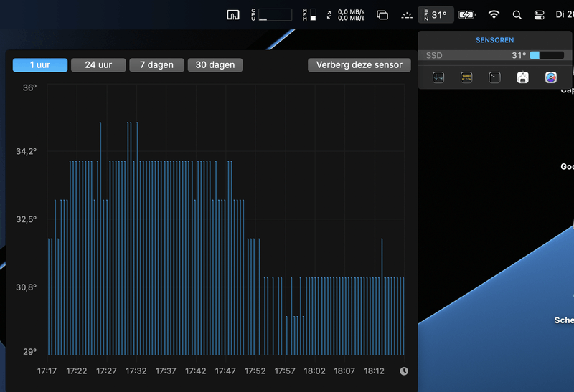Click the 18:02 time label
Image resolution: width=574 pixels, height=392 pixels.
tap(314, 371)
